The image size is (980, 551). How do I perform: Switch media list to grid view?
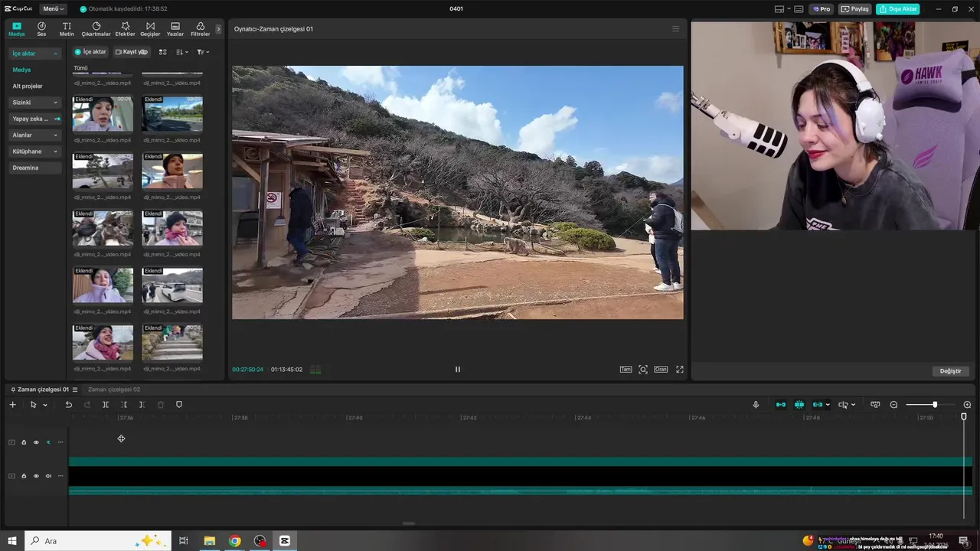point(162,52)
